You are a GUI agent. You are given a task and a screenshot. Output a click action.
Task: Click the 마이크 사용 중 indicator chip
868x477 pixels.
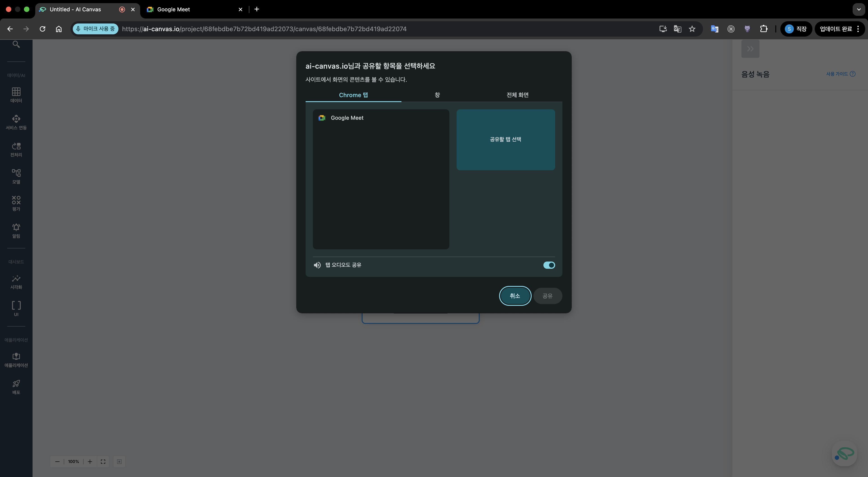95,29
